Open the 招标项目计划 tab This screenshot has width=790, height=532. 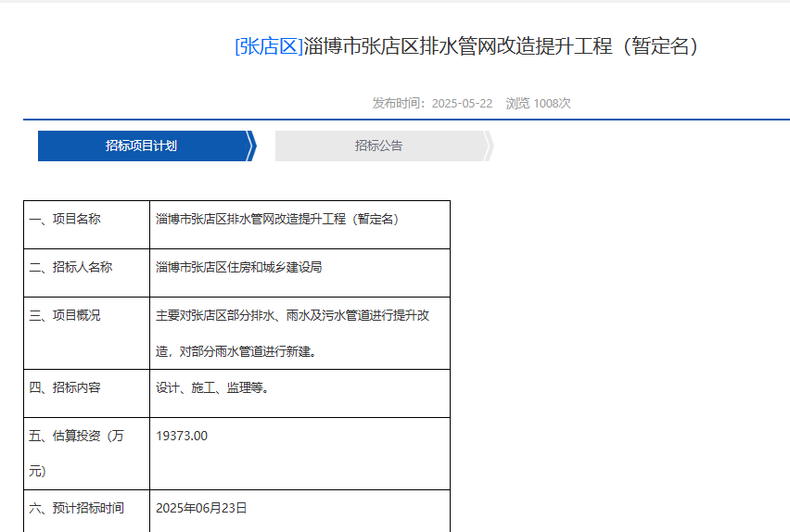coord(147,146)
